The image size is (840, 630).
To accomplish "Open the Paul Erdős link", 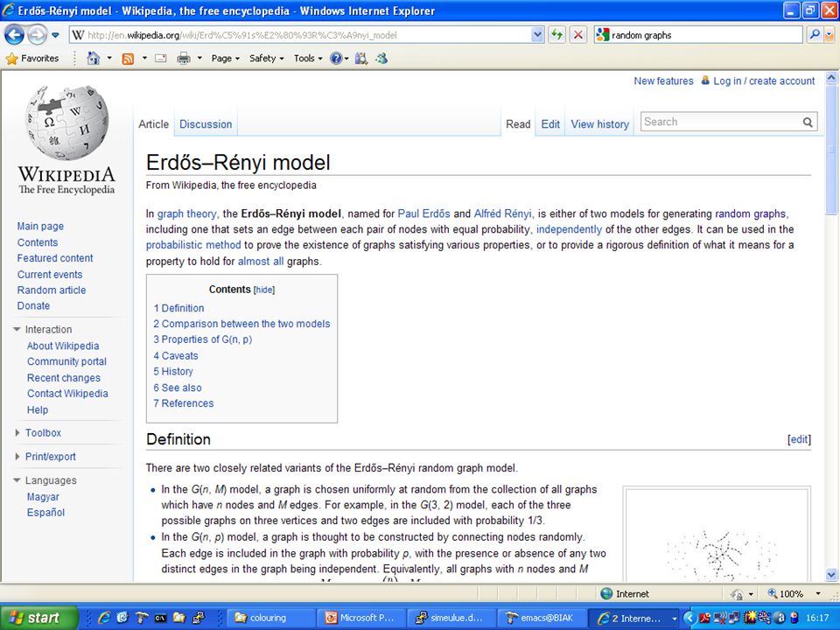I will pos(423,213).
